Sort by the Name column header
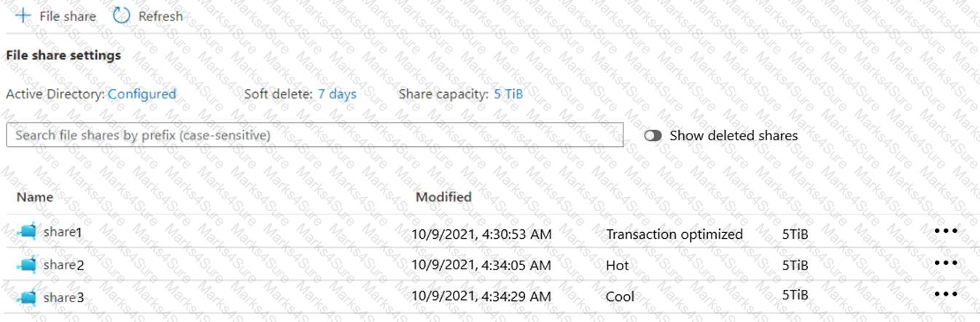 point(35,196)
